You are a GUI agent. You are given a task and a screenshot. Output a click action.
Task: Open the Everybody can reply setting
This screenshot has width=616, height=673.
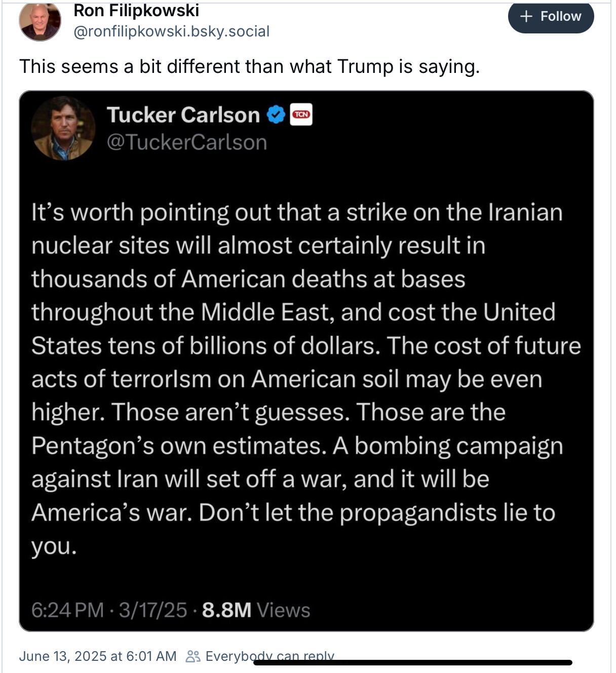pos(269,655)
